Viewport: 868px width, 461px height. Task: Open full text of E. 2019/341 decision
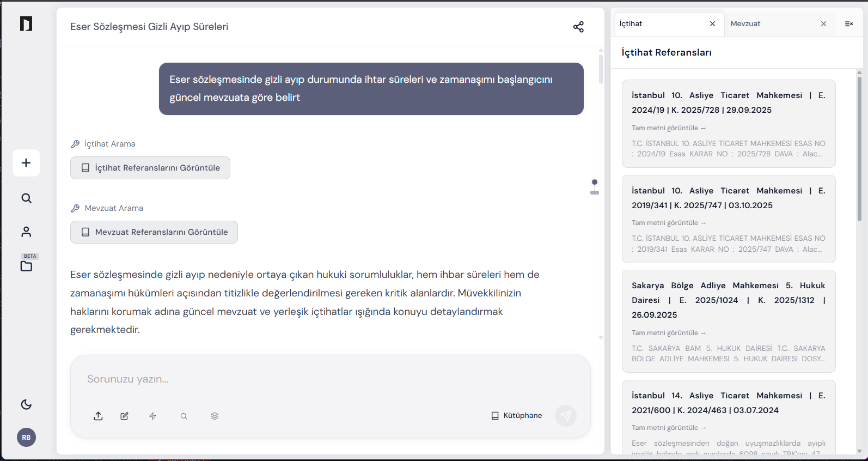[x=669, y=223]
